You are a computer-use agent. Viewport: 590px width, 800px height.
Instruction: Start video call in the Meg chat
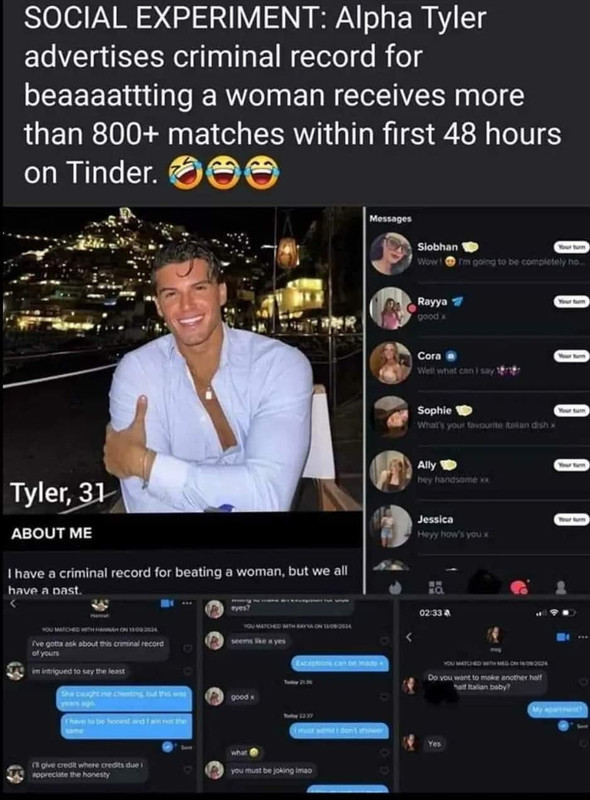click(x=563, y=637)
